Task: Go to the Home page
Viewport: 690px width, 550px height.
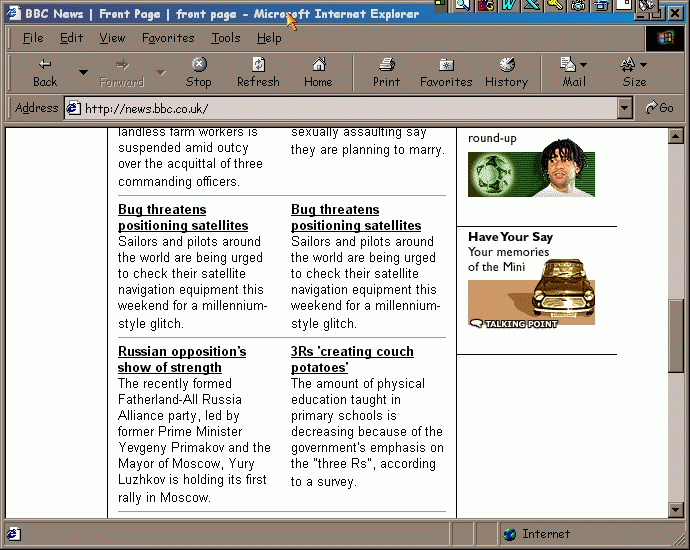Action: point(318,73)
